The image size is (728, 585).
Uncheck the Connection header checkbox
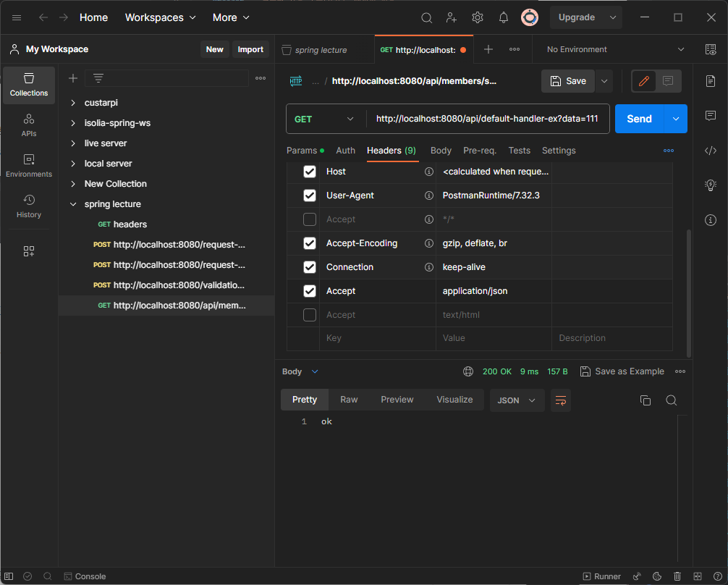tap(310, 267)
